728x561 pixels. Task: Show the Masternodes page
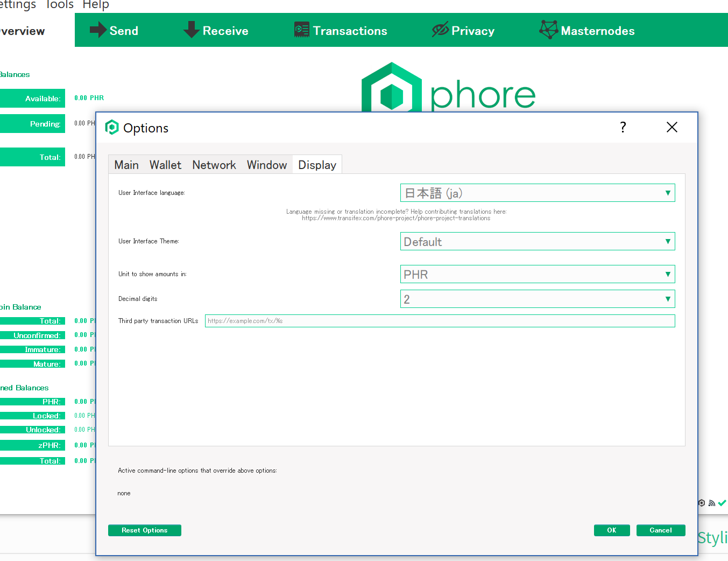587,30
